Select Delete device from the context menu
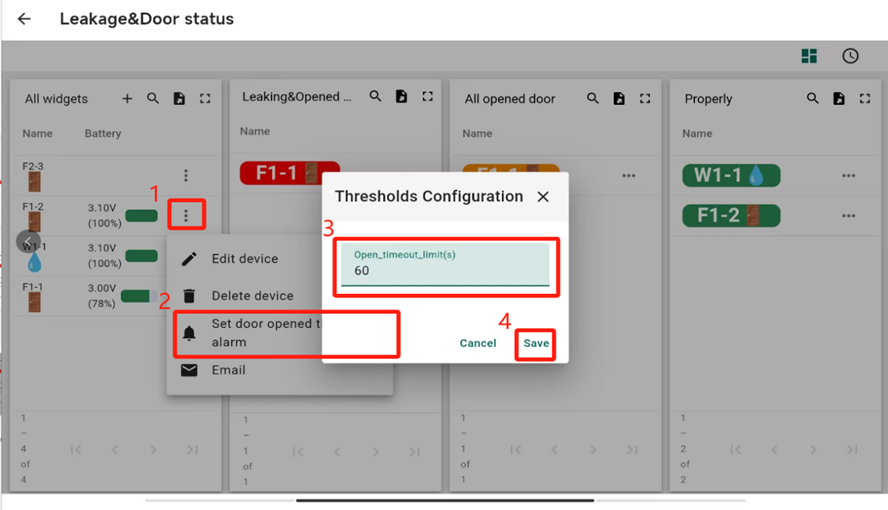Viewport: 888px width, 510px height. click(x=252, y=296)
